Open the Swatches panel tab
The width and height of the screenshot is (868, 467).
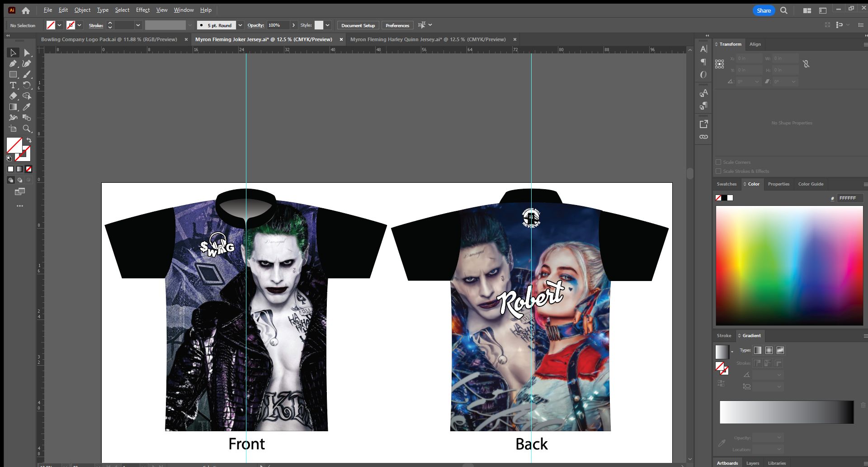pos(726,184)
